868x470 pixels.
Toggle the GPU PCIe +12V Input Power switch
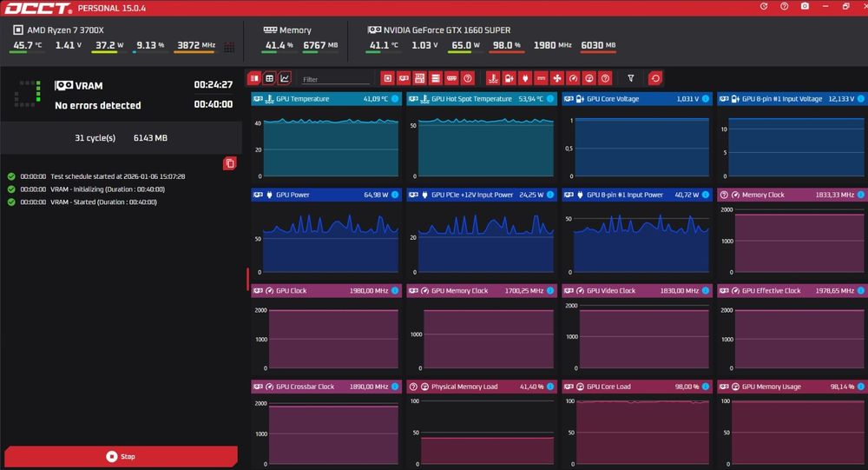(x=550, y=195)
